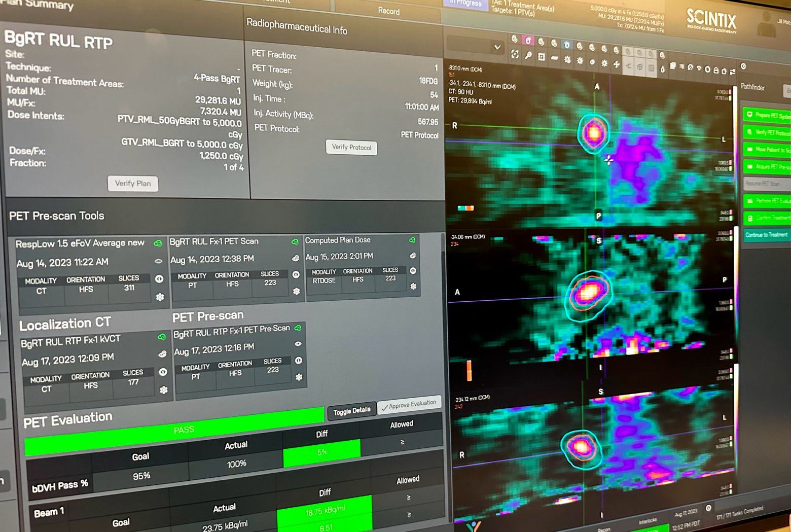Click Continue to Treatment in Pathfinder
Screen dimensions: 791x532
(766, 235)
